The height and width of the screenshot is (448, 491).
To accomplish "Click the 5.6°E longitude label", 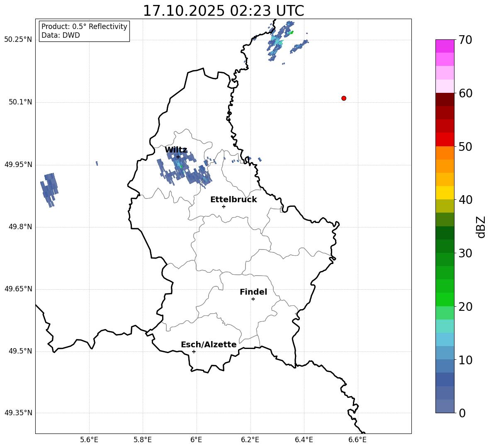I will pyautogui.click(x=89, y=440).
